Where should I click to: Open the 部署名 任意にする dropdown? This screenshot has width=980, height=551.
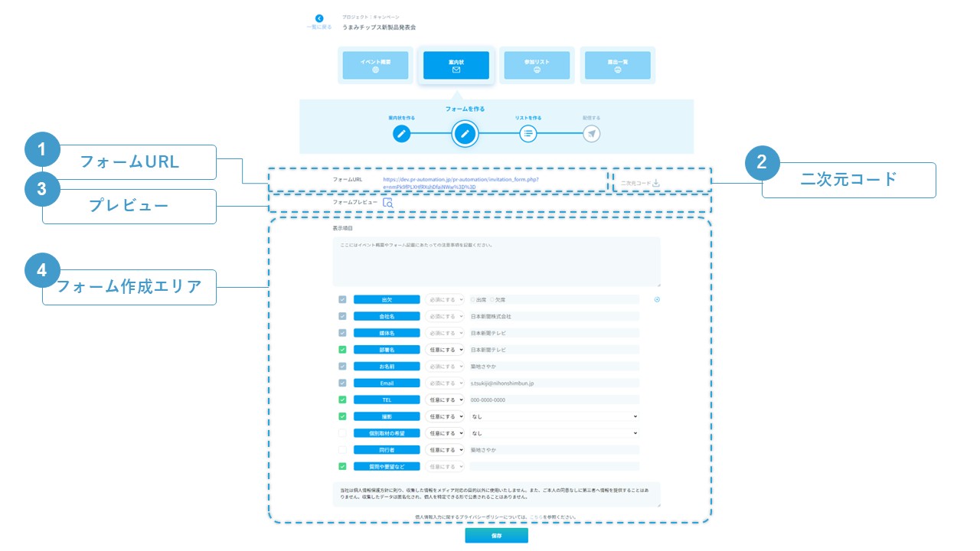point(445,350)
